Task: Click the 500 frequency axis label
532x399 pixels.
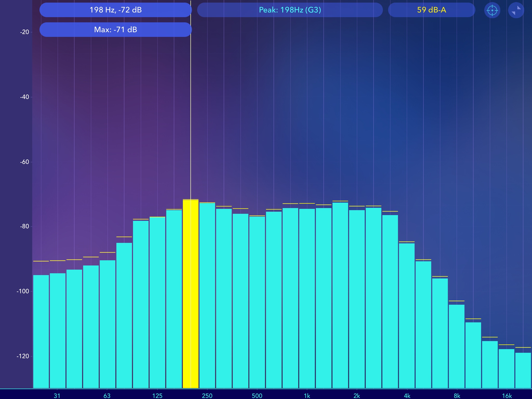Action: coord(257,396)
